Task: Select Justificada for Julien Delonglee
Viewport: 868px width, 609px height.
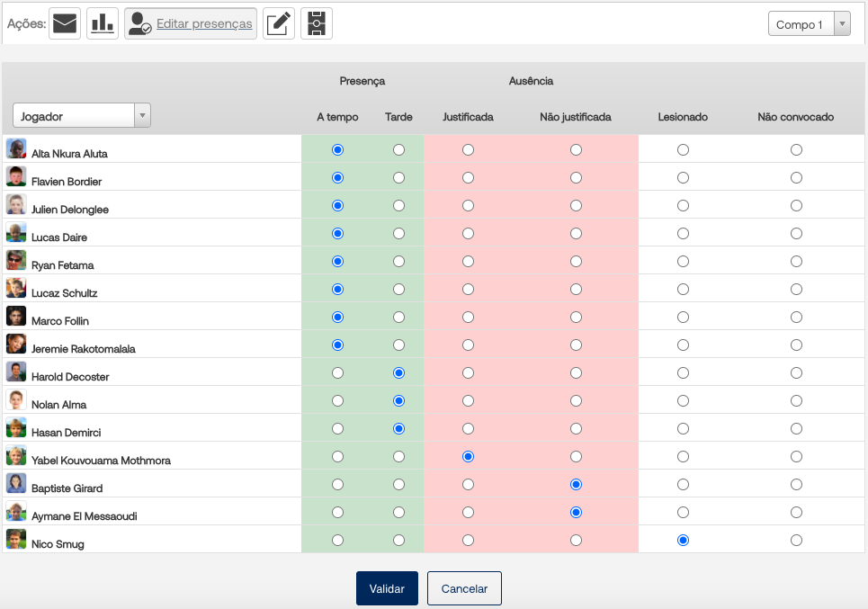Action: (468, 206)
